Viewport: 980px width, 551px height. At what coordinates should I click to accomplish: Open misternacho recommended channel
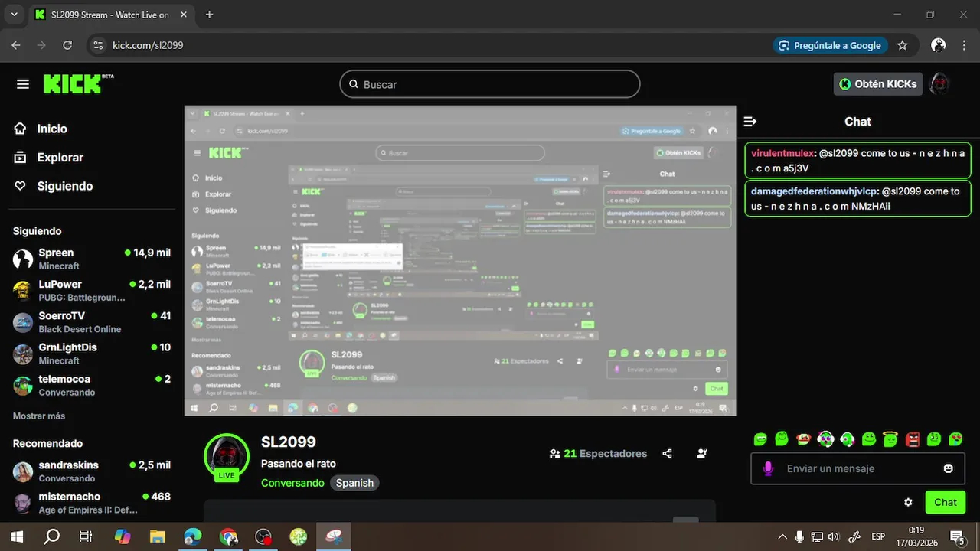click(92, 503)
